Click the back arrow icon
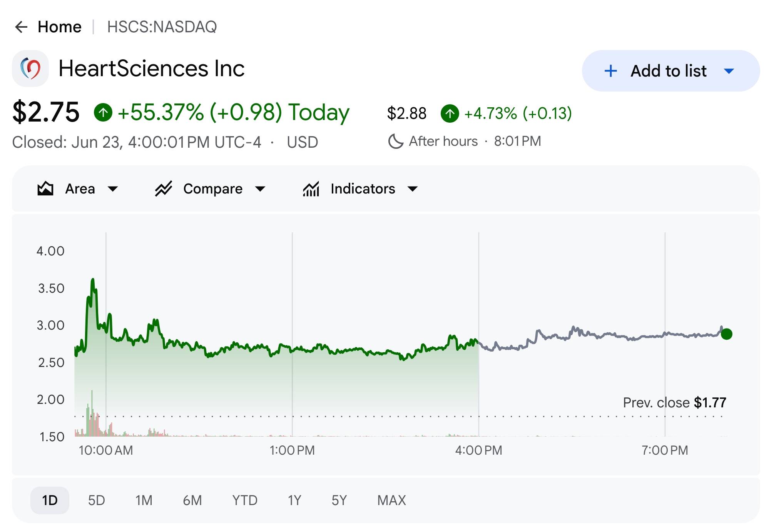The width and height of the screenshot is (774, 532). 21,27
